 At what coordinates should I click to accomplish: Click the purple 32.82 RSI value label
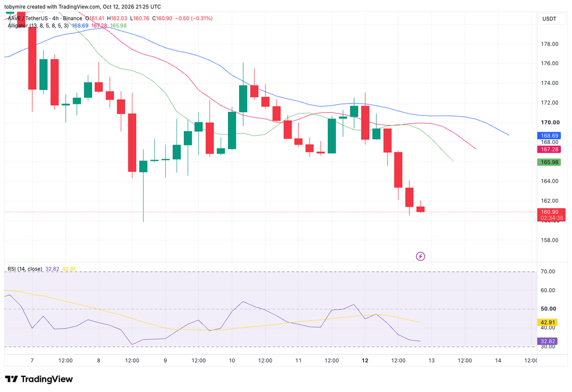click(x=547, y=341)
